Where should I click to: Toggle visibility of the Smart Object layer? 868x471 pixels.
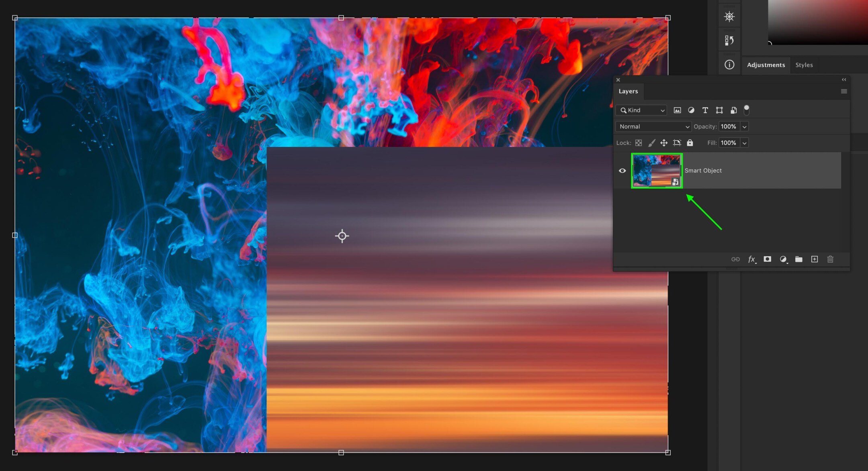coord(622,171)
